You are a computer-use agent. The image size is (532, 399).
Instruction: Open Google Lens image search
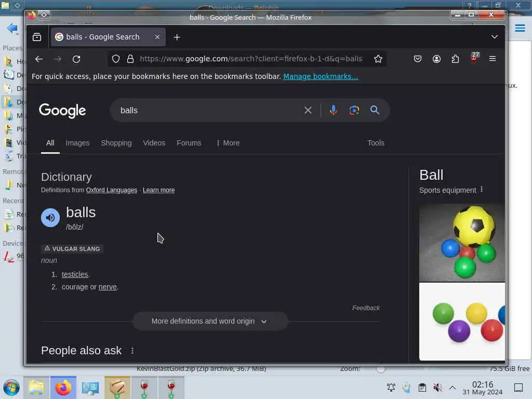point(354,110)
